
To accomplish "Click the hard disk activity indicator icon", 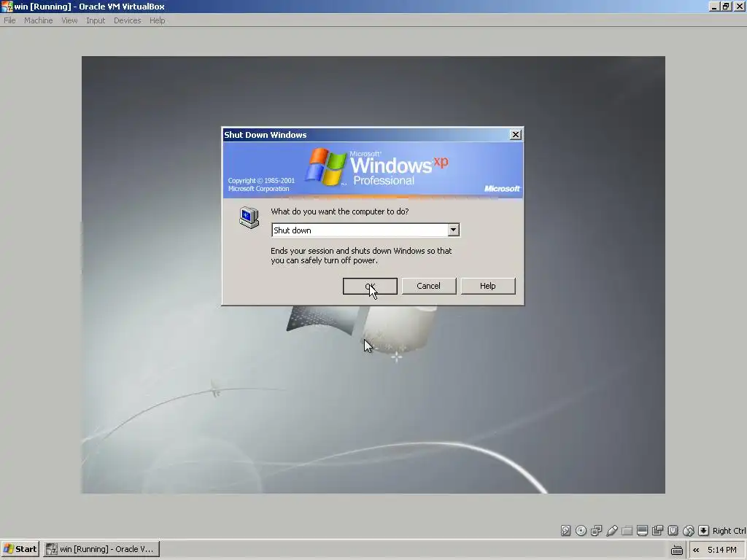I will [565, 531].
